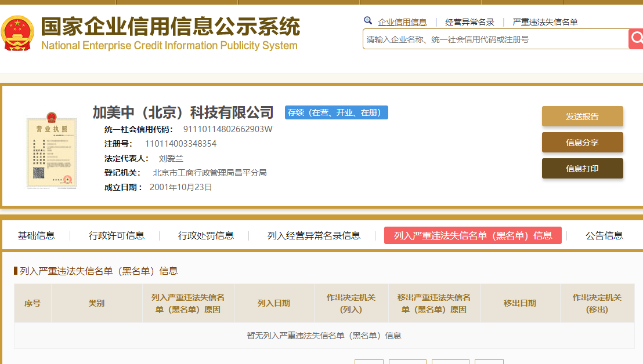The image size is (643, 364).
Task: Click the 列入日期 column header
Action: (x=273, y=303)
